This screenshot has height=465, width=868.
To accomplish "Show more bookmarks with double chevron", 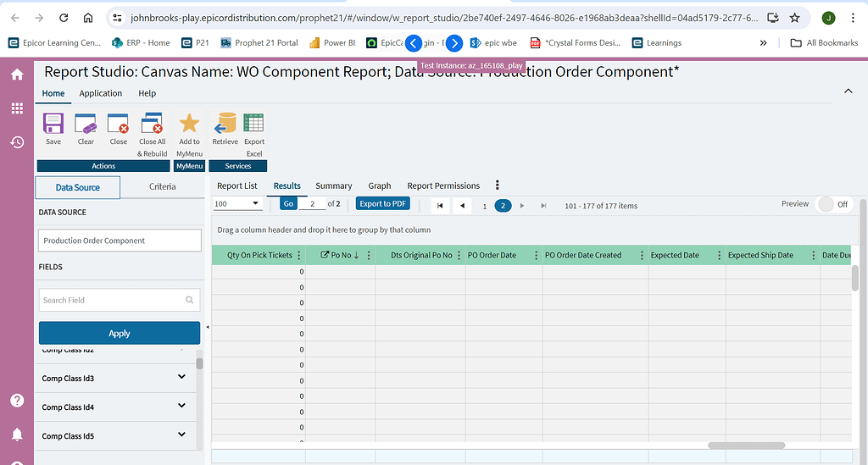I will [764, 42].
